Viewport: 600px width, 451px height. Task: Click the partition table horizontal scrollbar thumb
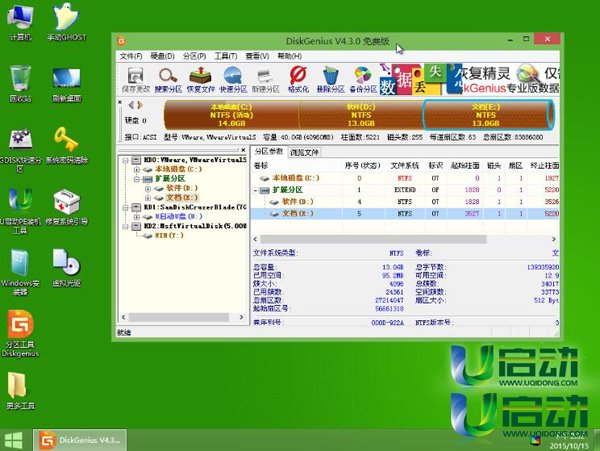[373, 239]
